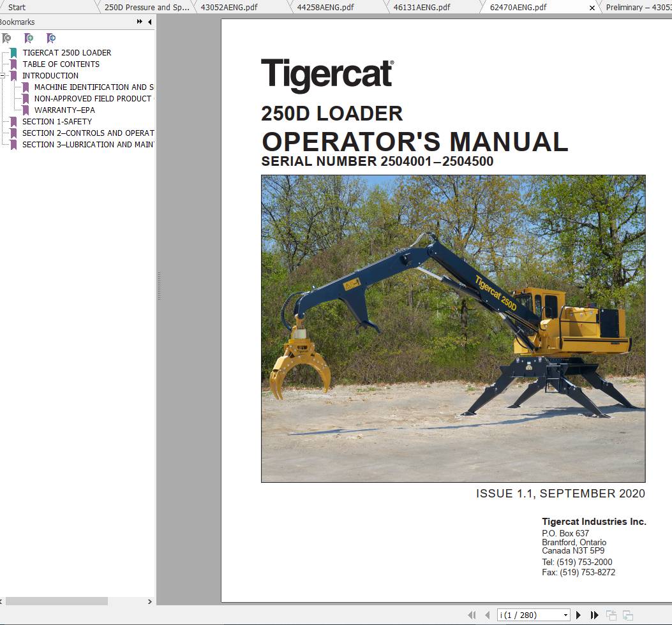Select the set bookmark destination icon

click(x=51, y=38)
